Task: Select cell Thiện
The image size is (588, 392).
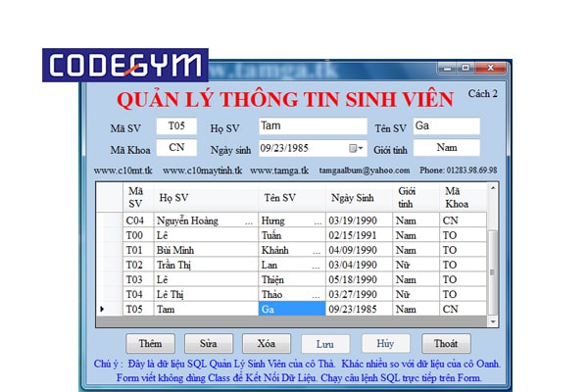Action: tap(292, 279)
